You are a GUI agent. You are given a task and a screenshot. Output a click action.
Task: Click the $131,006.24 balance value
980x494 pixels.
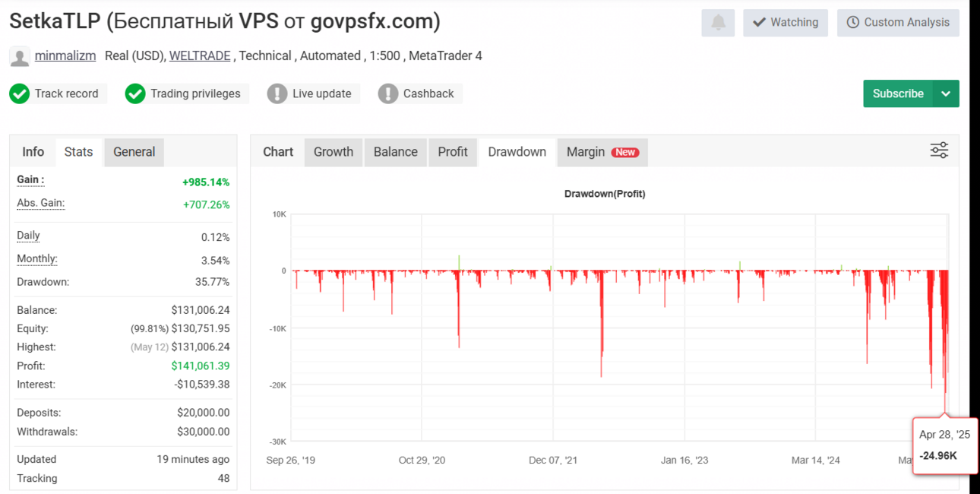tap(201, 310)
